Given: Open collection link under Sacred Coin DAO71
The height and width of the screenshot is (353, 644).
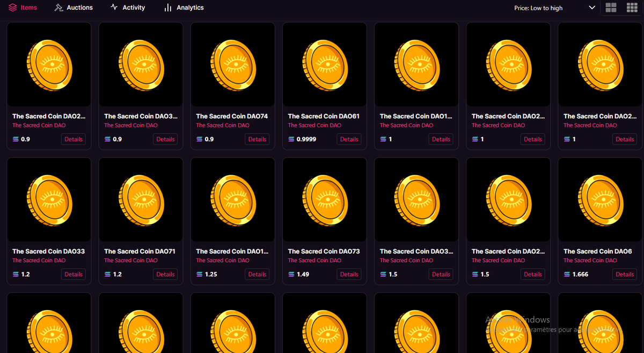Looking at the screenshot, I should (131, 260).
